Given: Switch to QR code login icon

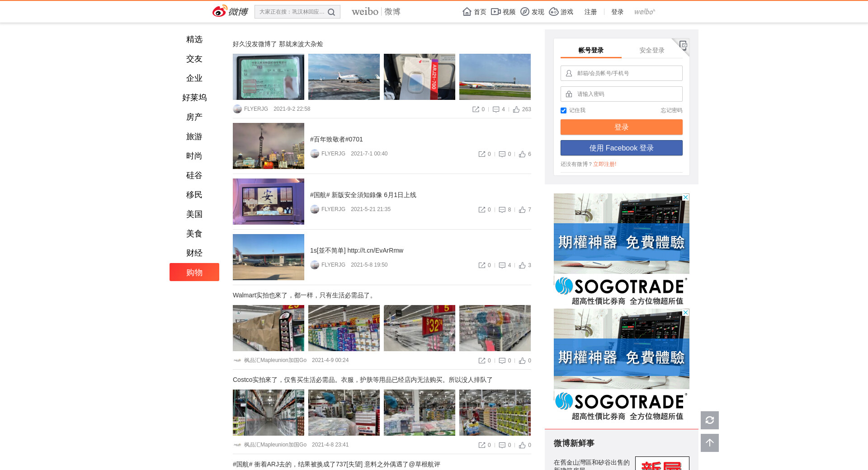Looking at the screenshot, I should (x=683, y=45).
